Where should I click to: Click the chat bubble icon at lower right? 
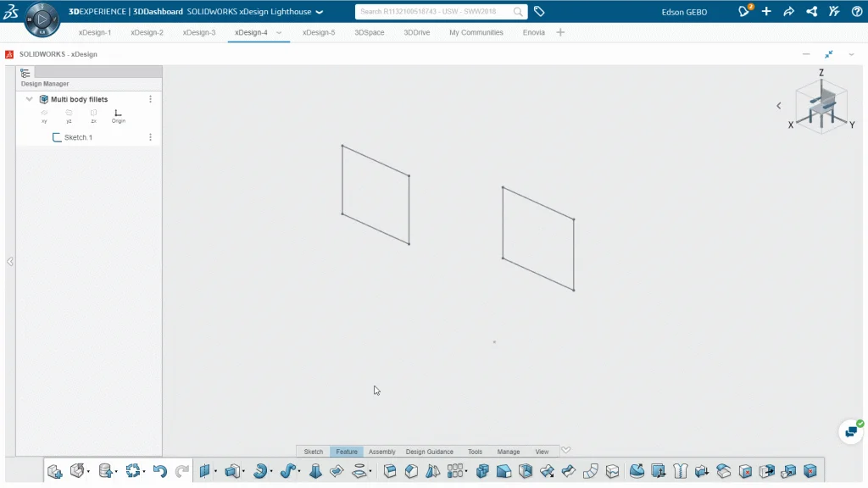pos(850,431)
